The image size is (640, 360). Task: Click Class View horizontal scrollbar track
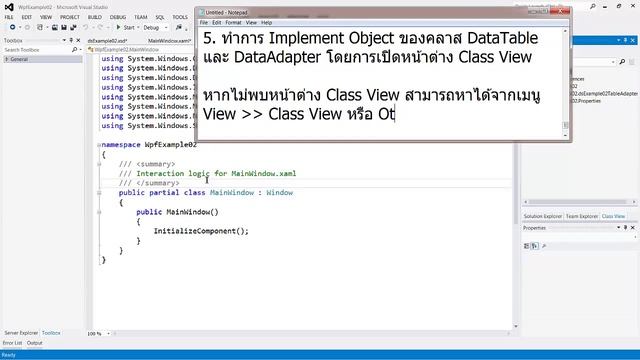click(x=580, y=202)
